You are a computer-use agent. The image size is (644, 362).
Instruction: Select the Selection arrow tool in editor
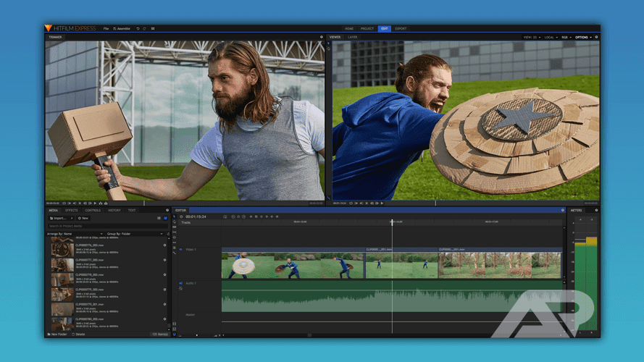(x=174, y=216)
